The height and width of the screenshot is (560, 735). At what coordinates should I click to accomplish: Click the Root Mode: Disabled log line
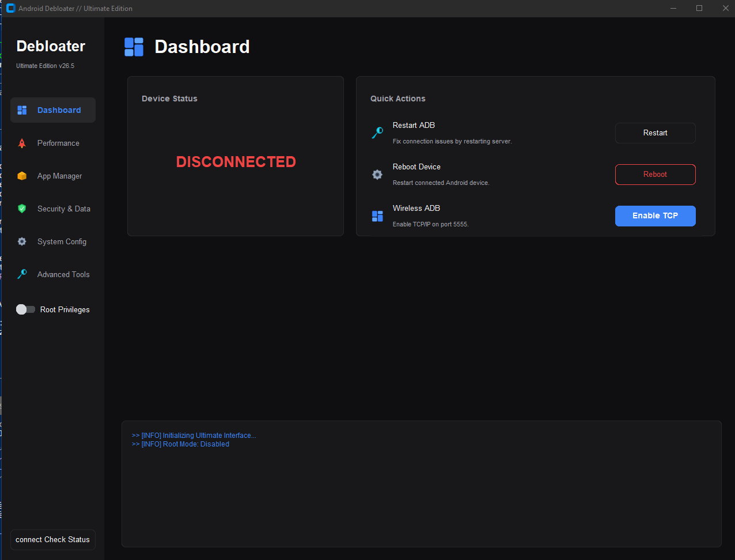181,444
